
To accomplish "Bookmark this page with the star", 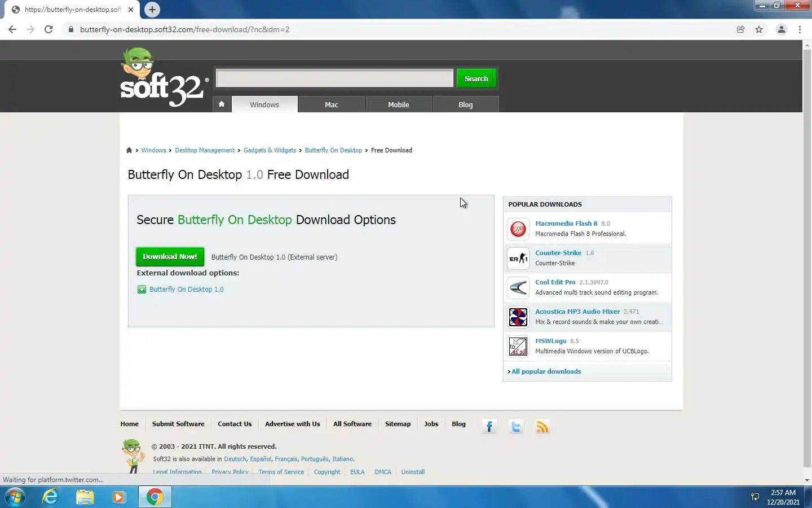I will (x=759, y=29).
